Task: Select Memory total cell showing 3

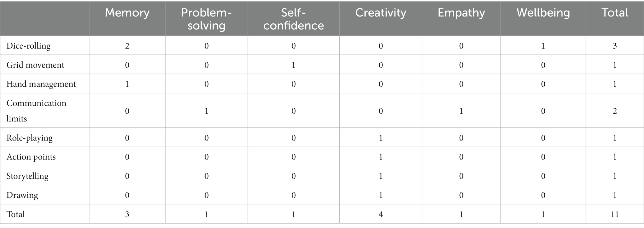Action: point(127,214)
